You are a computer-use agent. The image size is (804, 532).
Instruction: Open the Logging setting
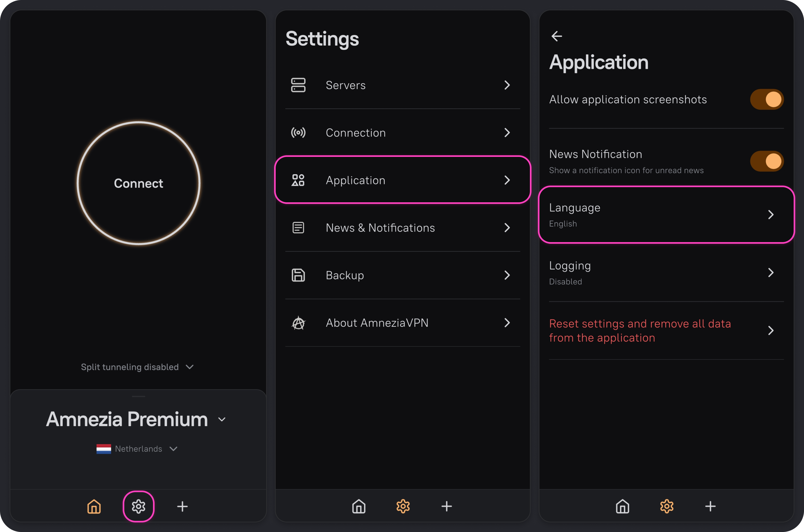point(666,272)
